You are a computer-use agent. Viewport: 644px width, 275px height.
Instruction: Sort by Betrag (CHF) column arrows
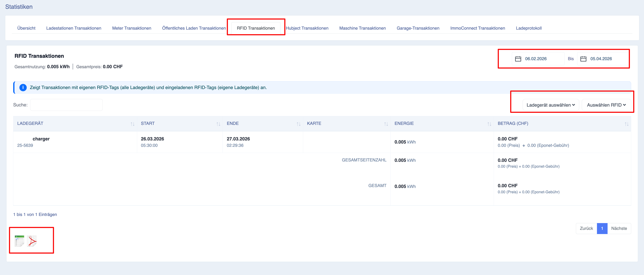coord(626,124)
